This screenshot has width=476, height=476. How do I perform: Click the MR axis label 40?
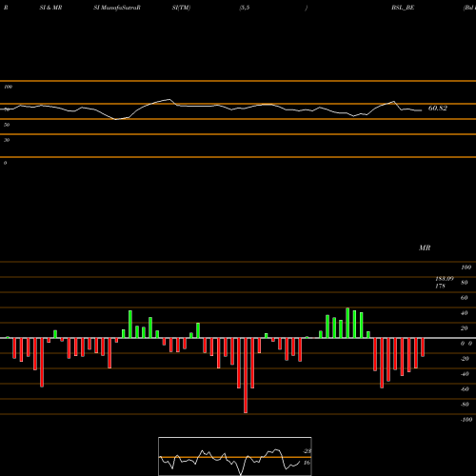465,313
